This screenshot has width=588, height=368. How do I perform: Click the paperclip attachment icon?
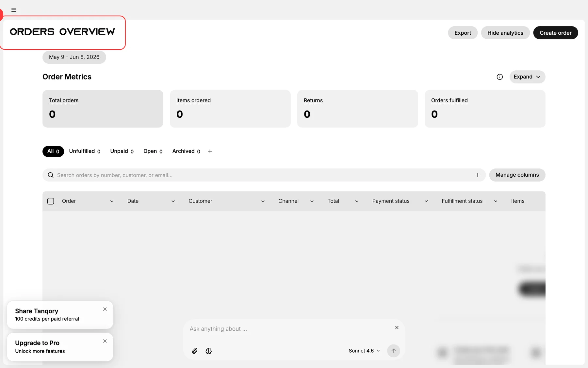tap(195, 351)
